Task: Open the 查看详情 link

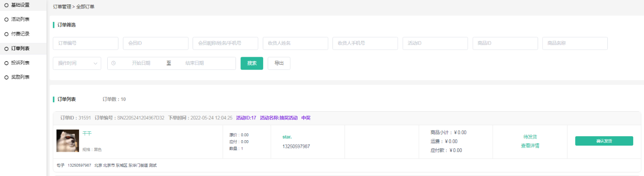Action: 530,146
